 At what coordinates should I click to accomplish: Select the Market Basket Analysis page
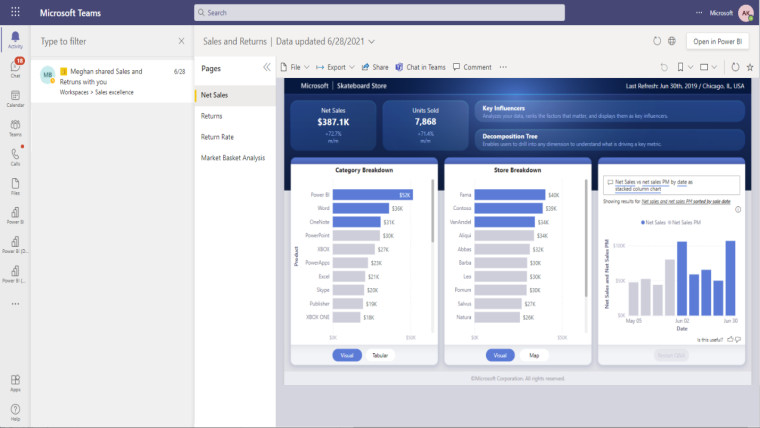pos(235,158)
